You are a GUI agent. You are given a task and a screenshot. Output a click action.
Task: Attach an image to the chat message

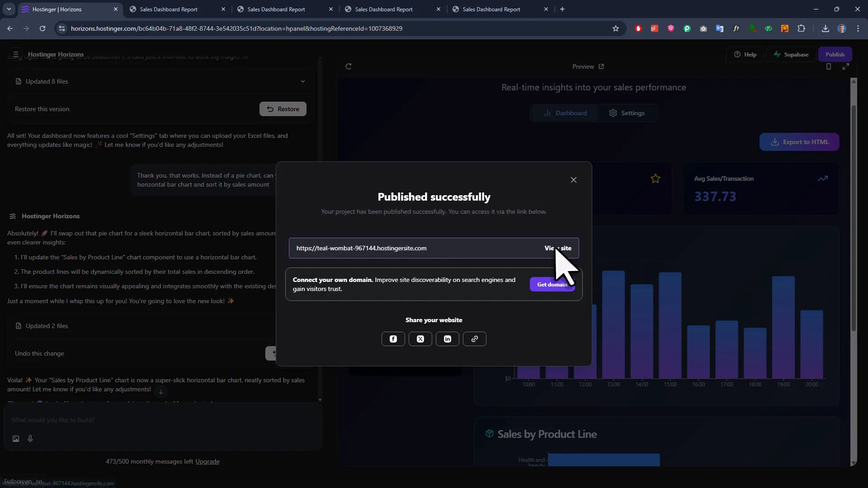pos(15,439)
